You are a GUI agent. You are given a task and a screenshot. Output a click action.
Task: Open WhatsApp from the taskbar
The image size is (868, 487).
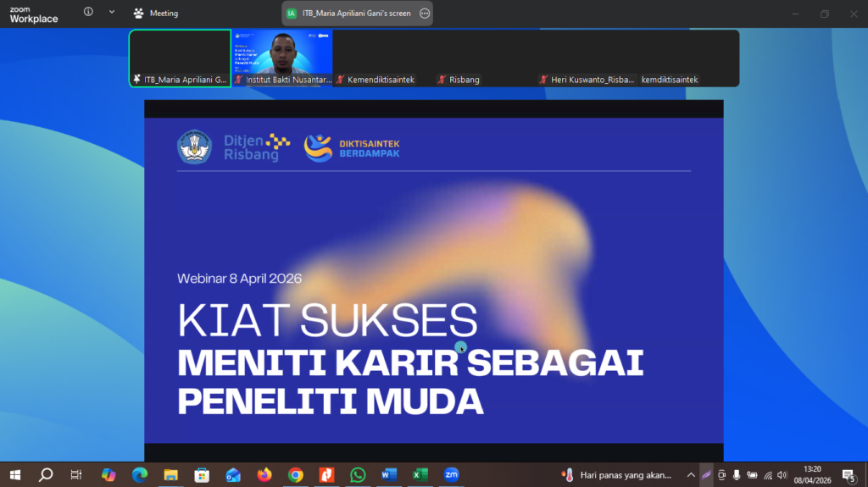tap(358, 474)
